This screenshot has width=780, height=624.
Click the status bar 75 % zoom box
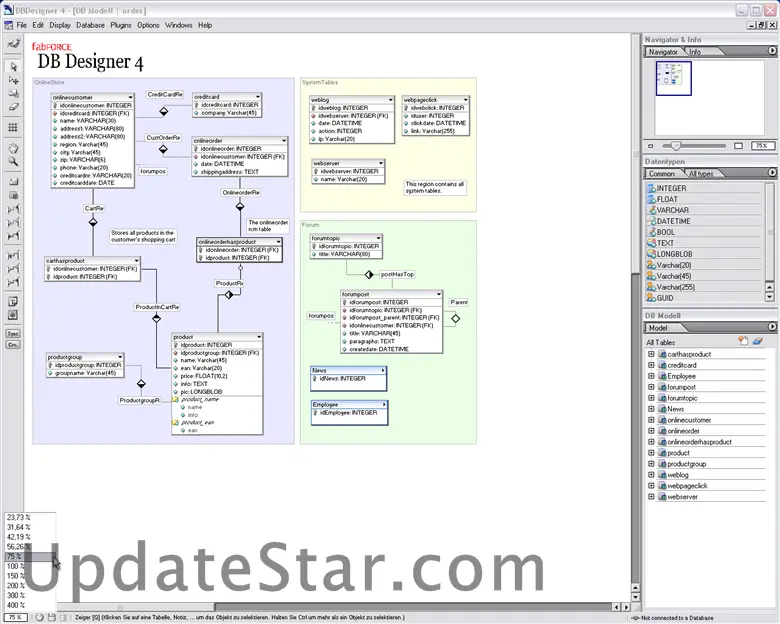coord(15,618)
